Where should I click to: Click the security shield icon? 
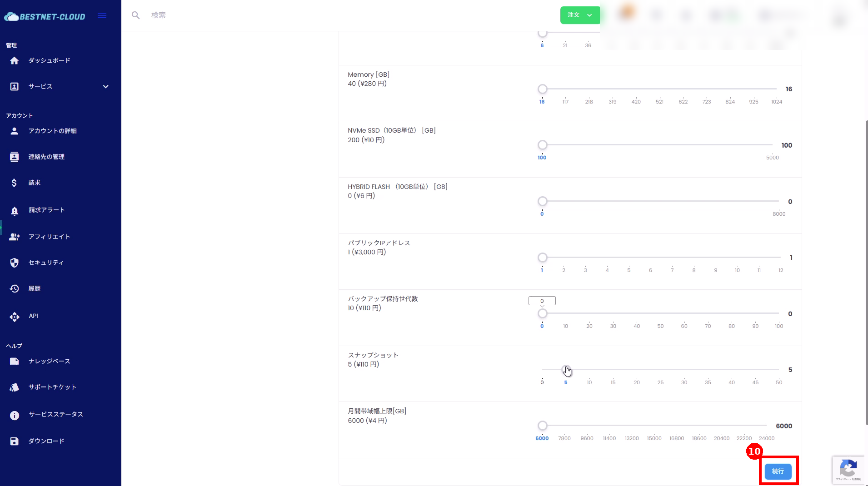[15, 263]
